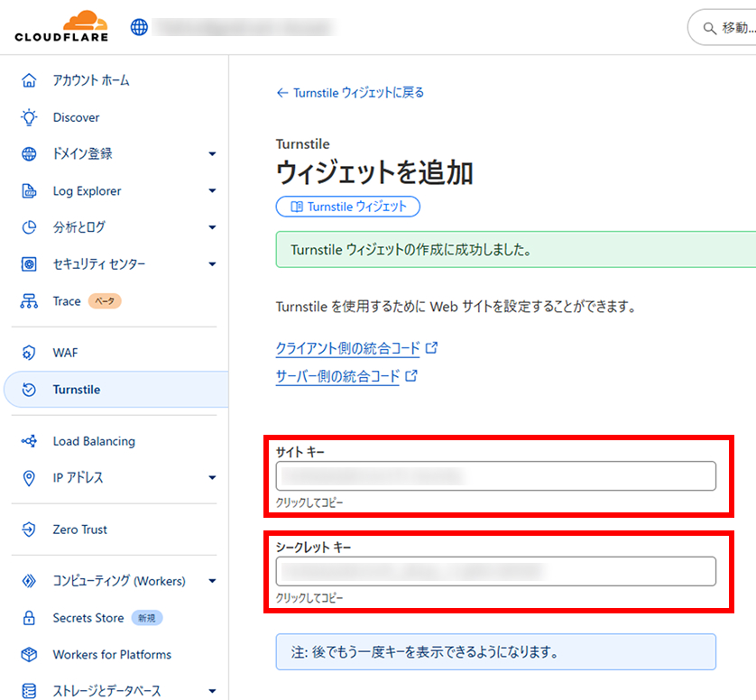
Task: Expand the 分析とログ submenu arrow
Action: click(x=212, y=227)
